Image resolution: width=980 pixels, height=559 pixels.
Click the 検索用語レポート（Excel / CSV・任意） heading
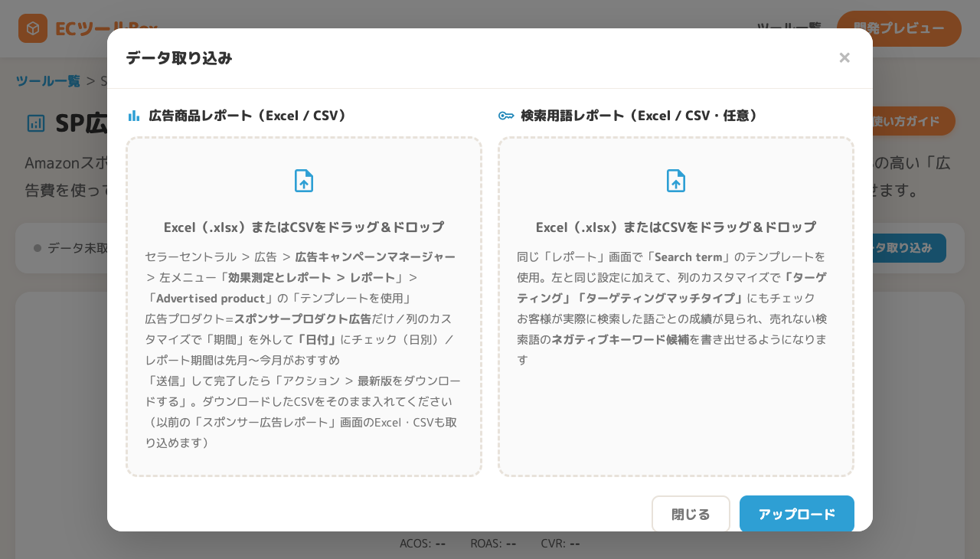pyautogui.click(x=642, y=116)
